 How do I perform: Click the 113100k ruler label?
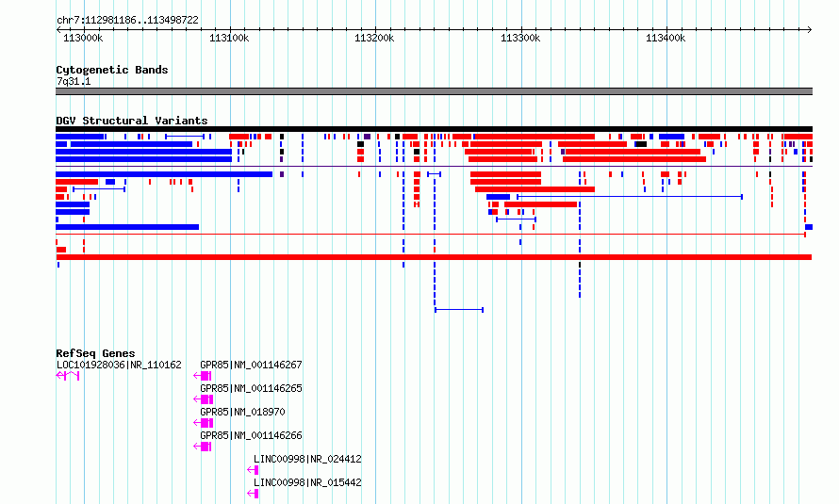(x=229, y=38)
